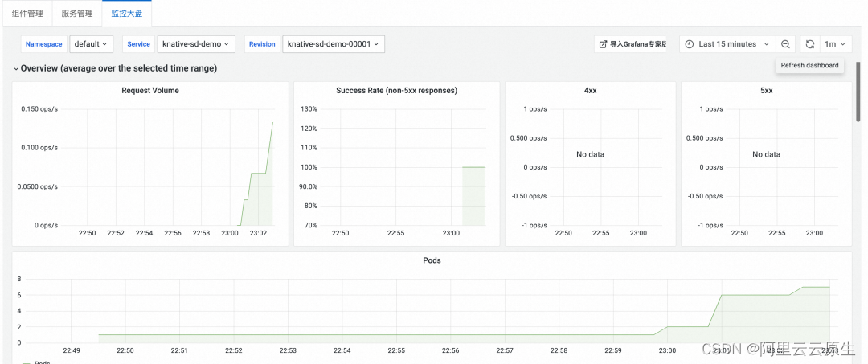Click the 130% axis label
This screenshot has width=868, height=364.
pos(309,109)
